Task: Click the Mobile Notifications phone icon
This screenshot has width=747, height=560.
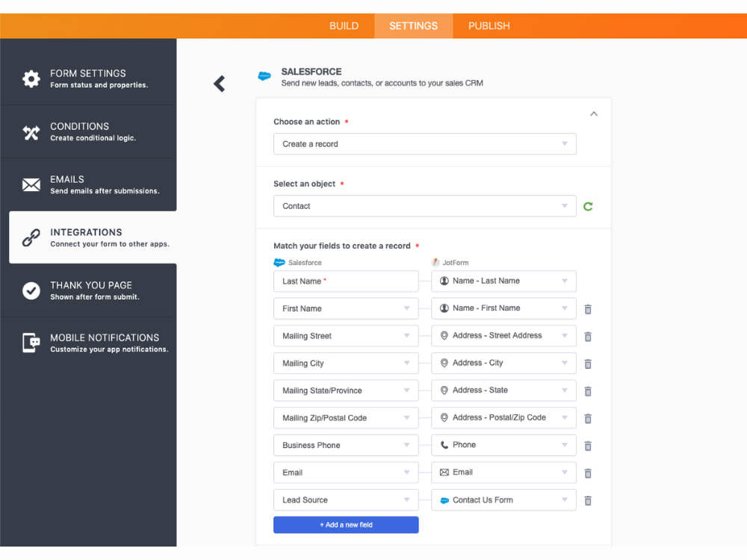Action: pos(31,343)
